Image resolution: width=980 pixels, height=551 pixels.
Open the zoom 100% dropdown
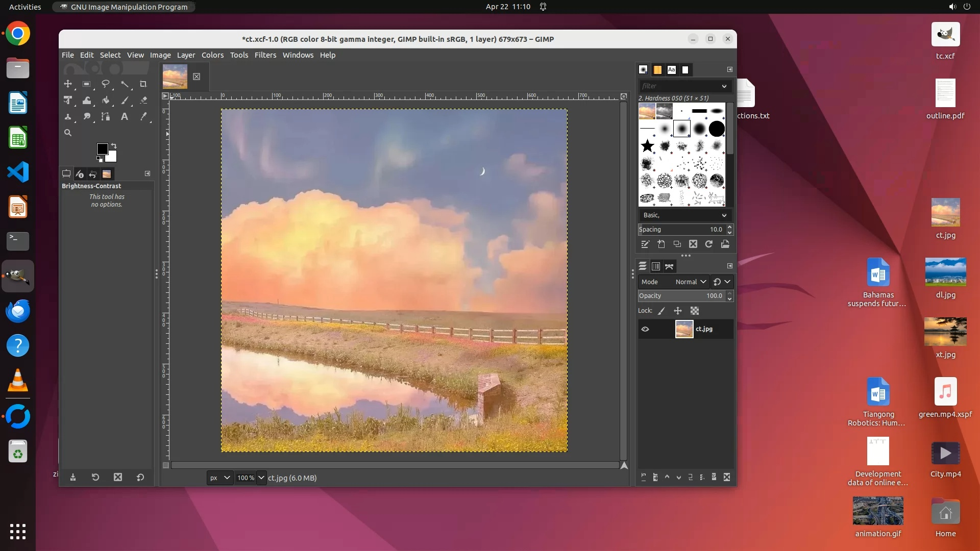pyautogui.click(x=261, y=478)
